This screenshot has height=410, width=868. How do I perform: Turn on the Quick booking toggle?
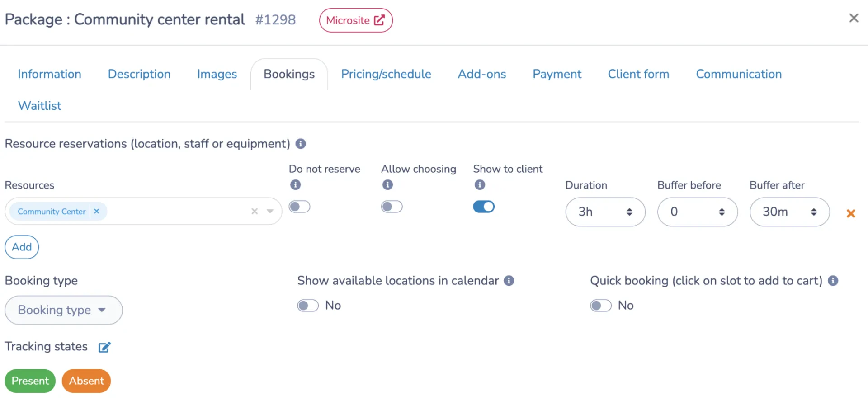click(x=601, y=306)
